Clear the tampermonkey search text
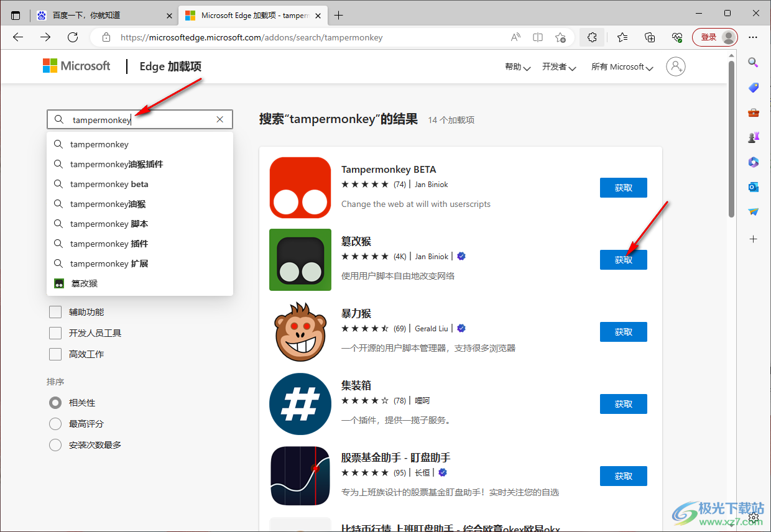771x532 pixels. (x=219, y=119)
